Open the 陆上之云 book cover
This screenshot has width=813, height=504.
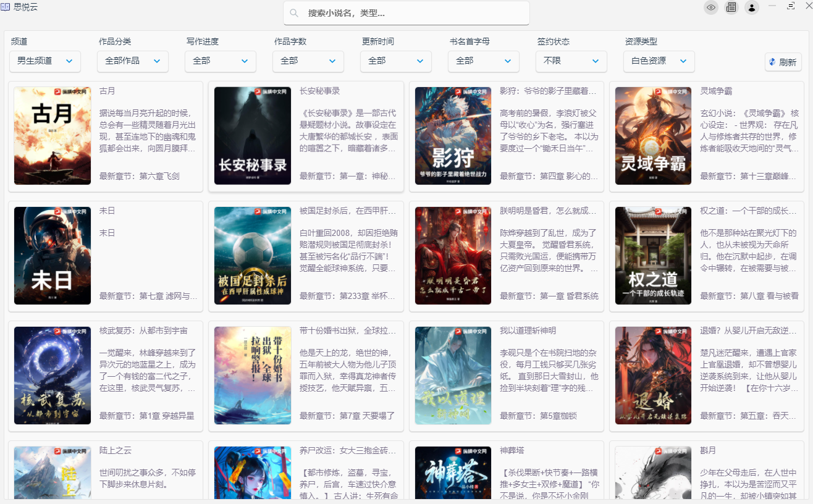pos(53,472)
